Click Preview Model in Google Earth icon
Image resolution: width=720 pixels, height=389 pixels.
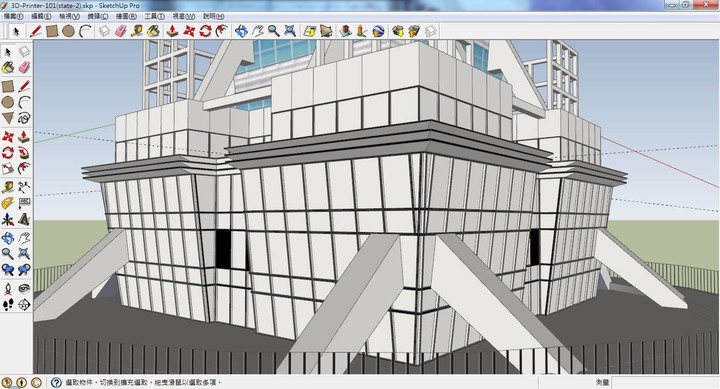(378, 31)
